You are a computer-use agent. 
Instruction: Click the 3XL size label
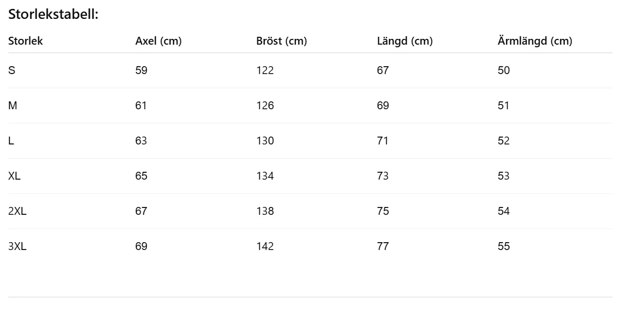coord(17,246)
